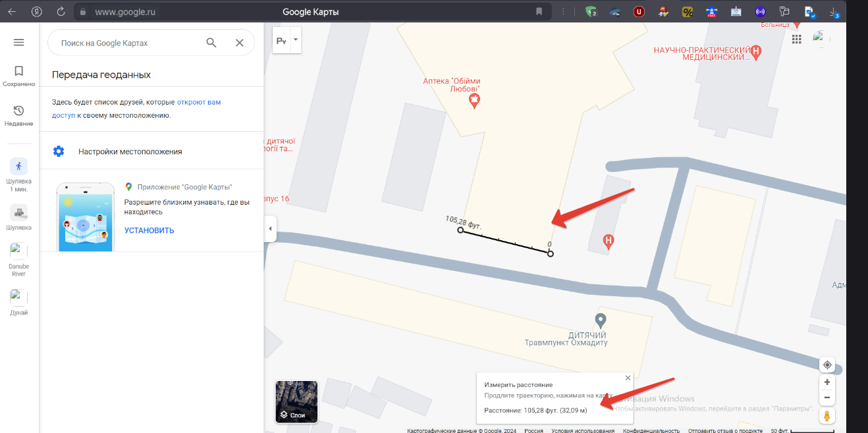Open the green shield extension with badge 2

pos(590,12)
